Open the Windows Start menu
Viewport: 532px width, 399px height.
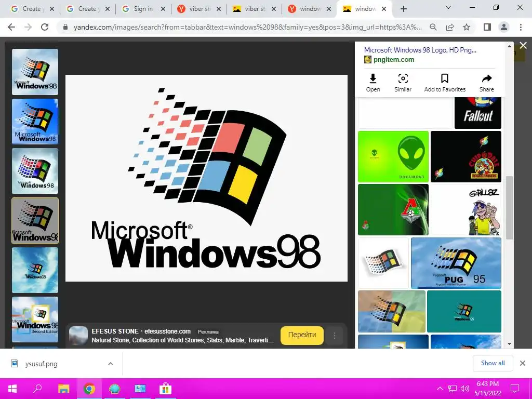12,389
